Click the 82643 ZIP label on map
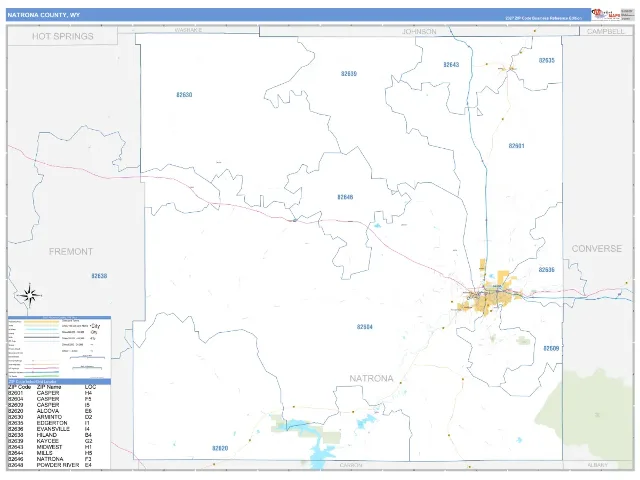The height and width of the screenshot is (480, 640). [x=451, y=64]
